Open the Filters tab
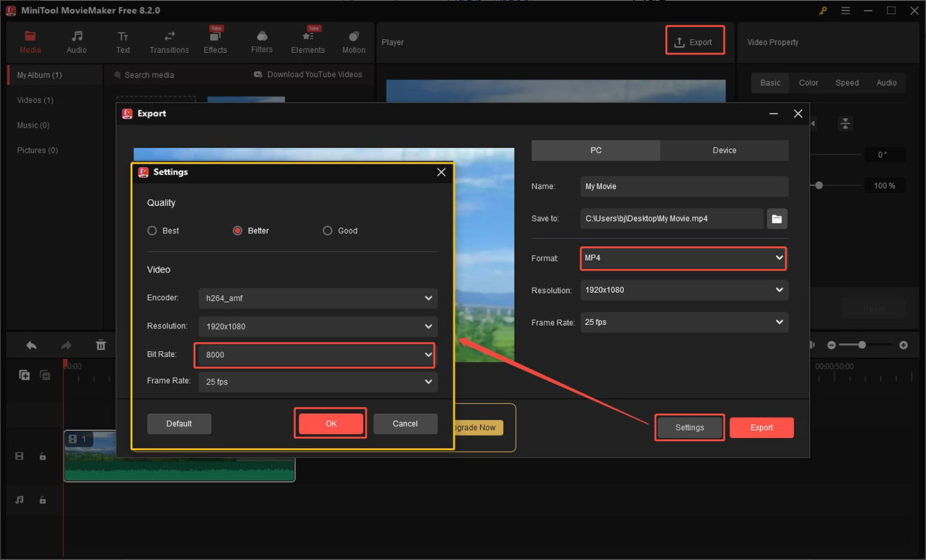Screen dimensions: 926x560 262,42
